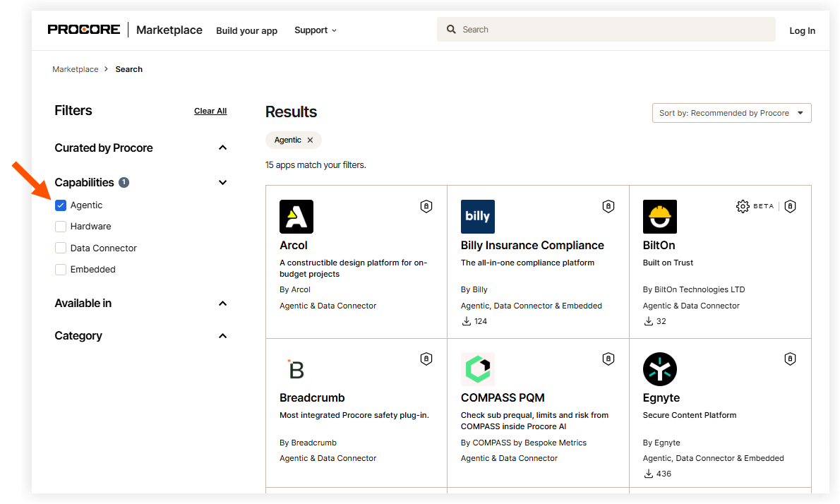Image resolution: width=840 pixels, height=504 pixels.
Task: Click the 124 downloads count on Billy
Action: [481, 321]
